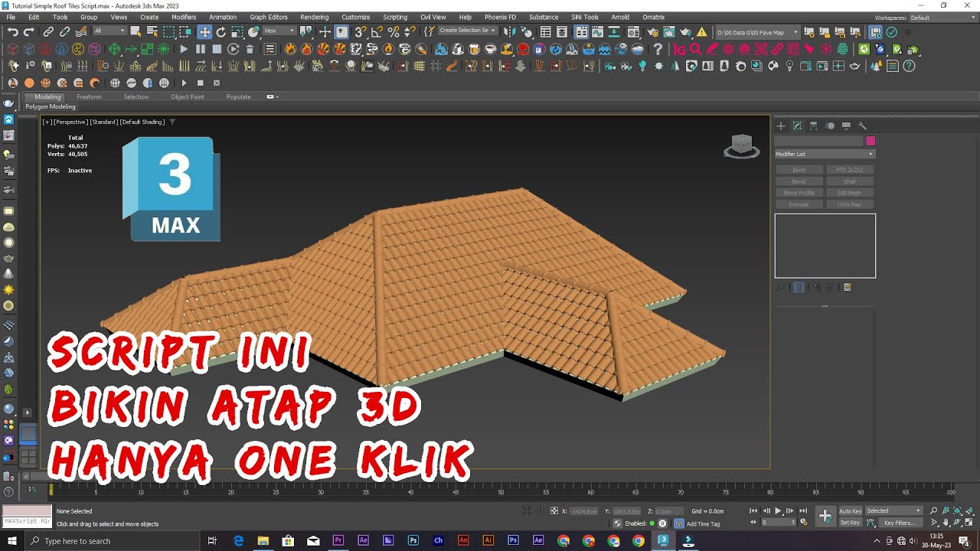Click the white question mark help icon

click(x=658, y=49)
